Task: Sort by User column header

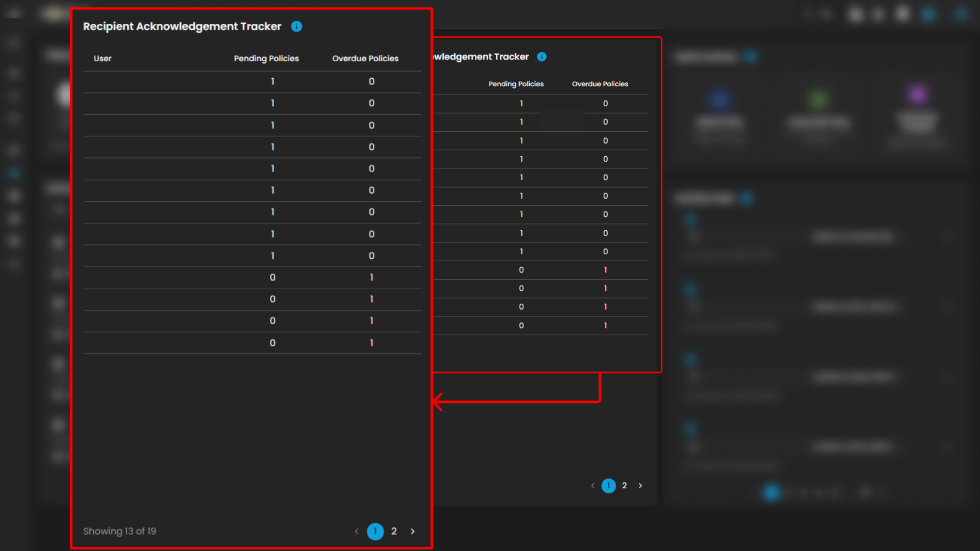Action: [x=103, y=58]
